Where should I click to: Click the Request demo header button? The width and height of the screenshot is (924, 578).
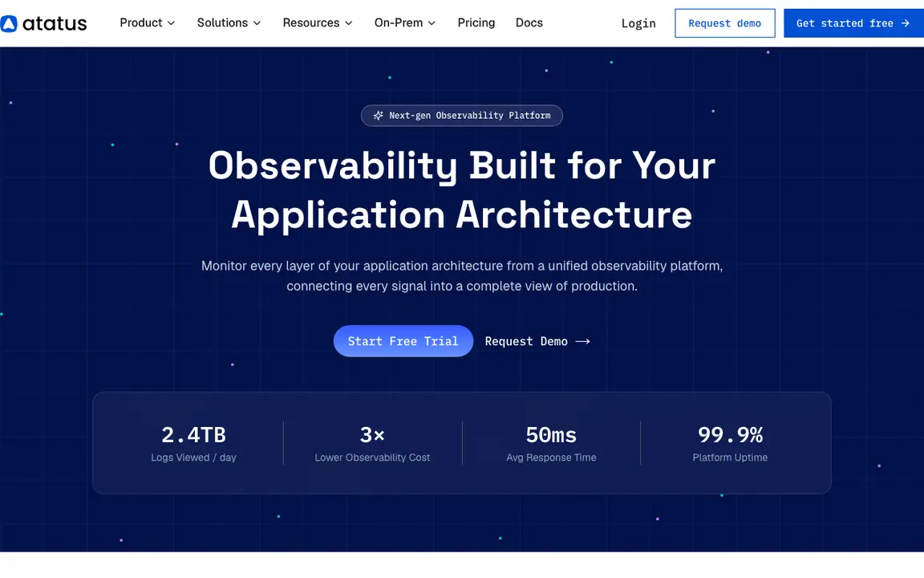click(x=725, y=23)
